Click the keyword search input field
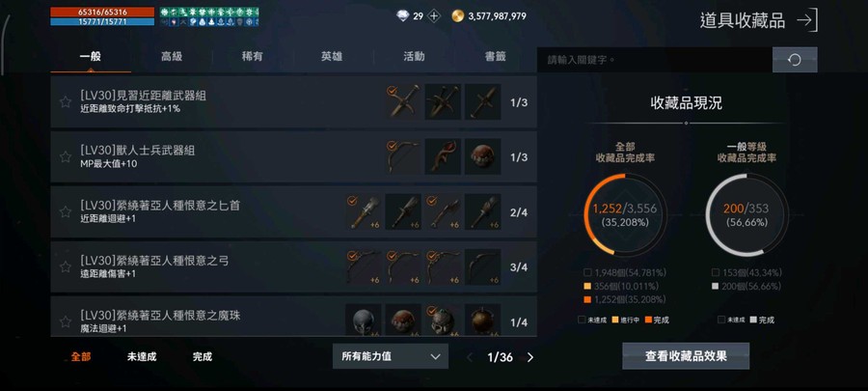 pos(654,60)
